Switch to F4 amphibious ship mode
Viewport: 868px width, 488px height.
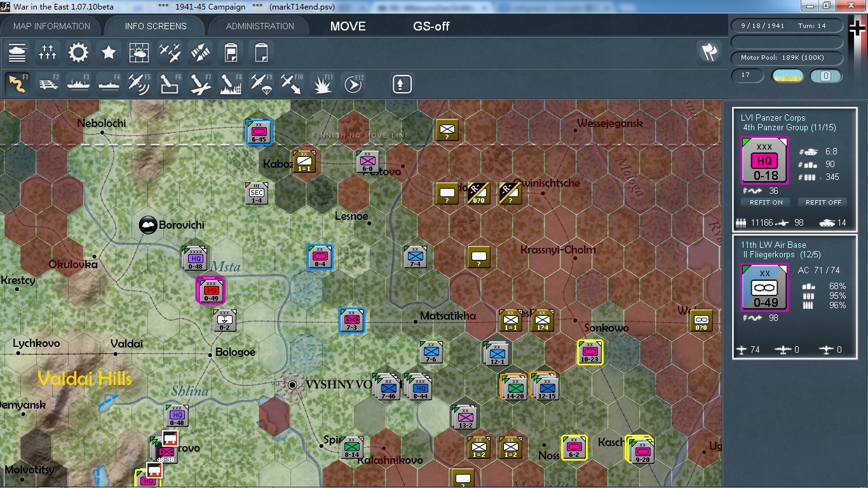pyautogui.click(x=109, y=83)
